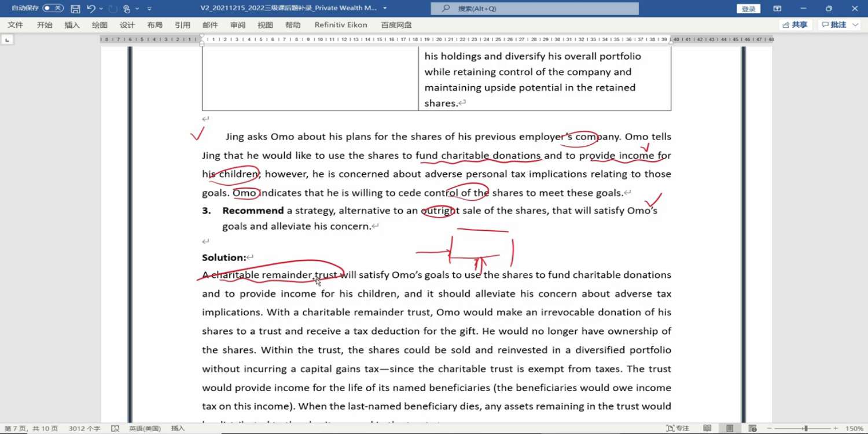Adjust the zoom slider in status bar
868x434 pixels.
[x=806, y=428]
